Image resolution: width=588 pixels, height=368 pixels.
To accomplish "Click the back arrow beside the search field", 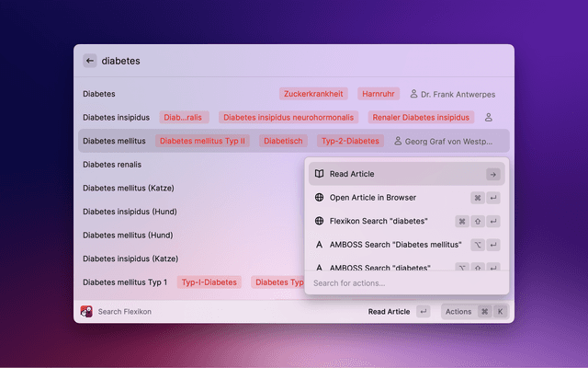I will point(89,61).
